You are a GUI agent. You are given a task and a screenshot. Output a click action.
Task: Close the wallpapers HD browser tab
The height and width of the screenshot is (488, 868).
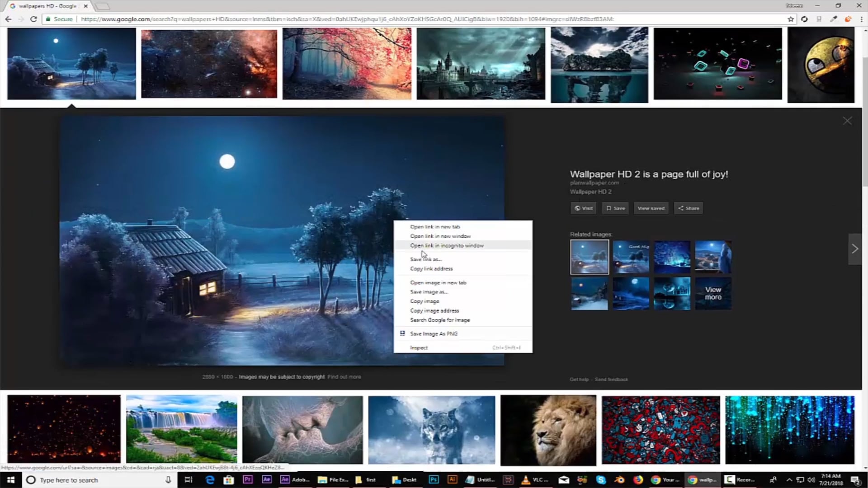click(85, 6)
